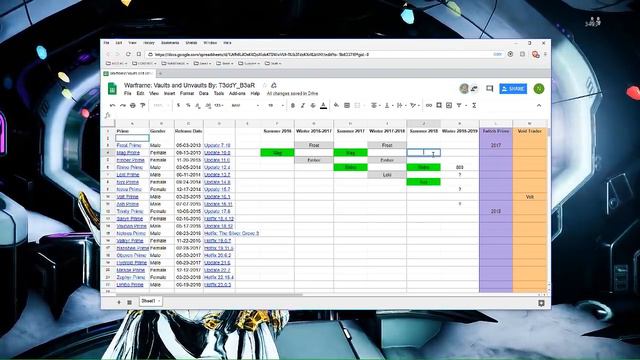Image resolution: width=640 pixels, height=360 pixels.
Task: Click the Explore icon at bottom right
Action: tap(541, 303)
